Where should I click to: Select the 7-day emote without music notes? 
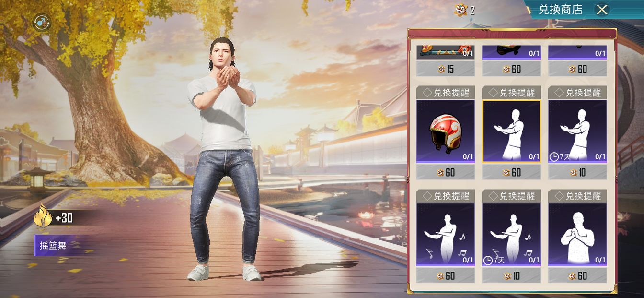[x=577, y=131]
